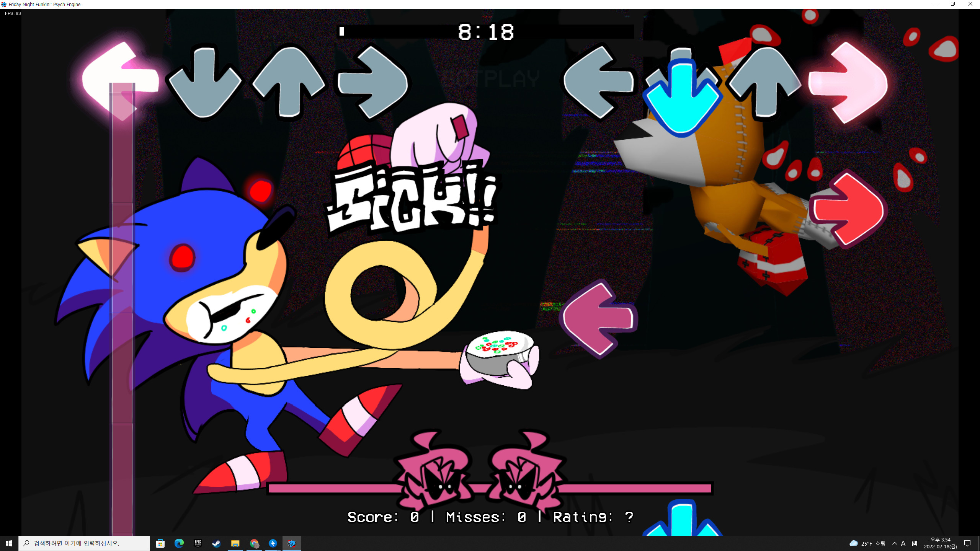Toggle the IME input mode 'A' indicator

(x=903, y=543)
